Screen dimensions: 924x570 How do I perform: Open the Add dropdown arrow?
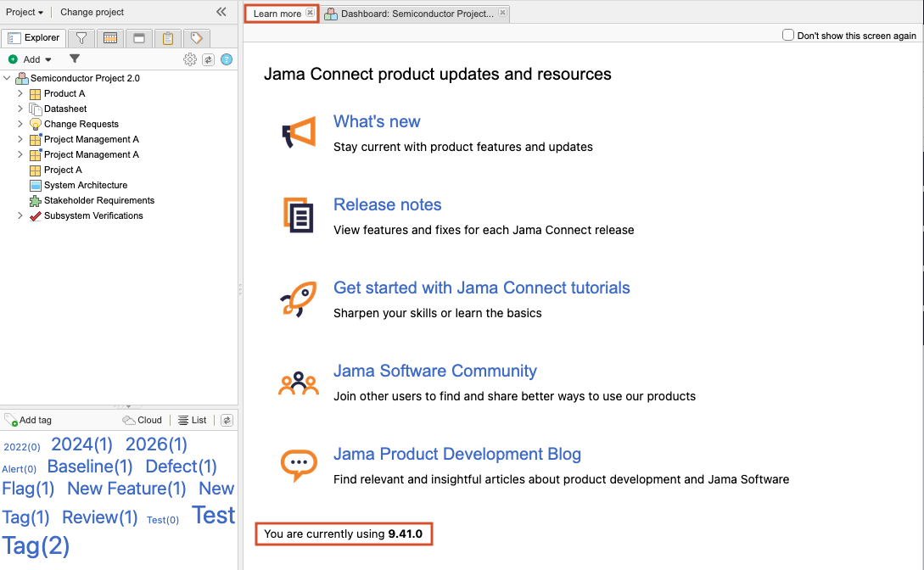48,59
